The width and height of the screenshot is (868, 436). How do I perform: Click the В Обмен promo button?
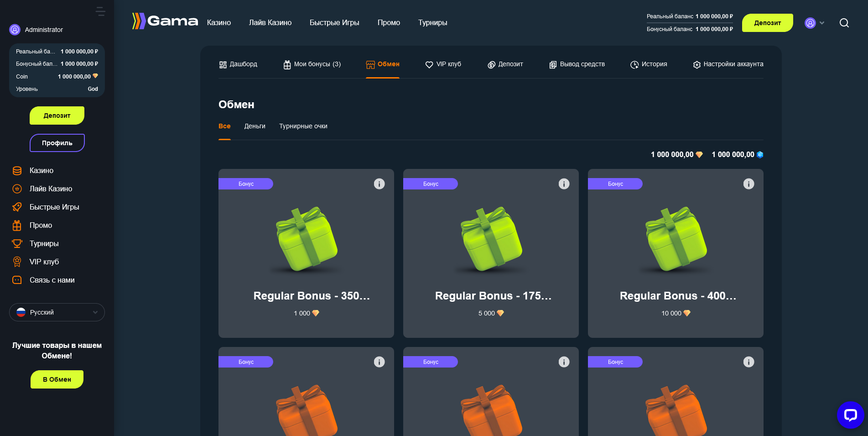pyautogui.click(x=57, y=379)
